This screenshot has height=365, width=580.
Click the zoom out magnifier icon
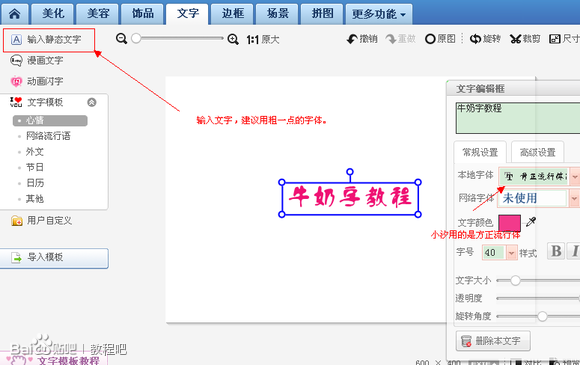click(x=121, y=38)
